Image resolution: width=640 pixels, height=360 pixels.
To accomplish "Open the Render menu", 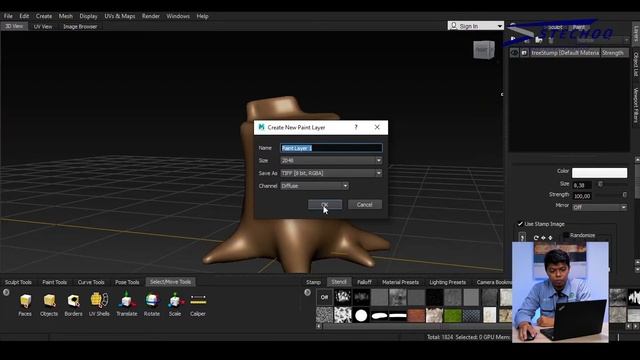I will [151, 16].
